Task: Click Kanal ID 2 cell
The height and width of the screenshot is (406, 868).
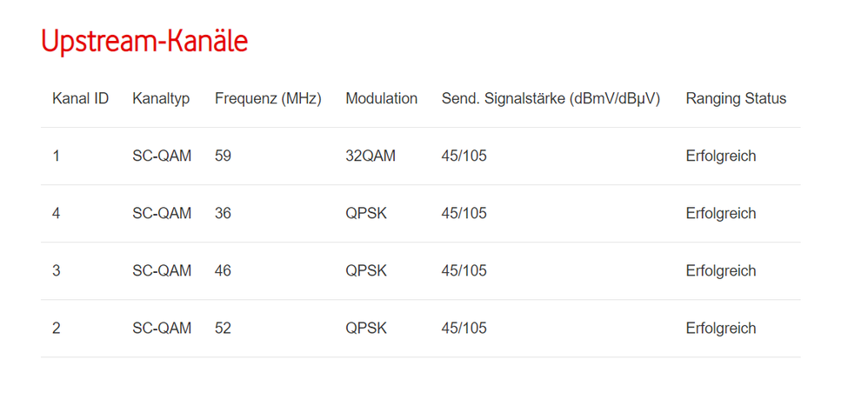Action: tap(57, 329)
